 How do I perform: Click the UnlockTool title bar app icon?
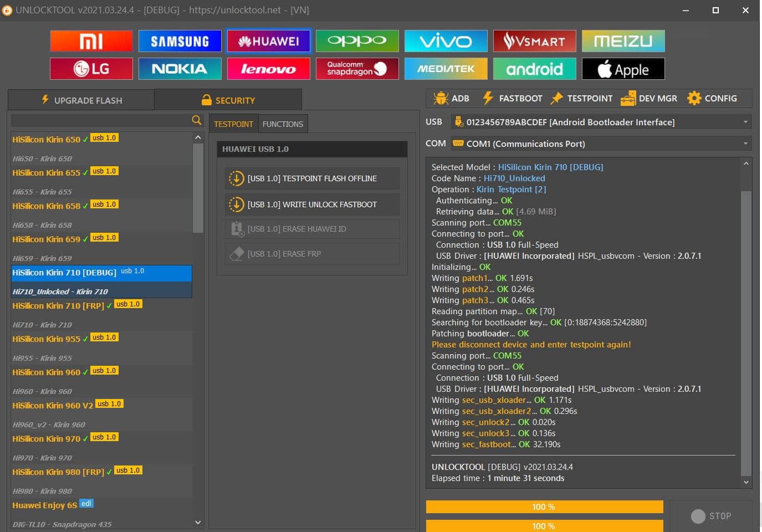coord(7,10)
